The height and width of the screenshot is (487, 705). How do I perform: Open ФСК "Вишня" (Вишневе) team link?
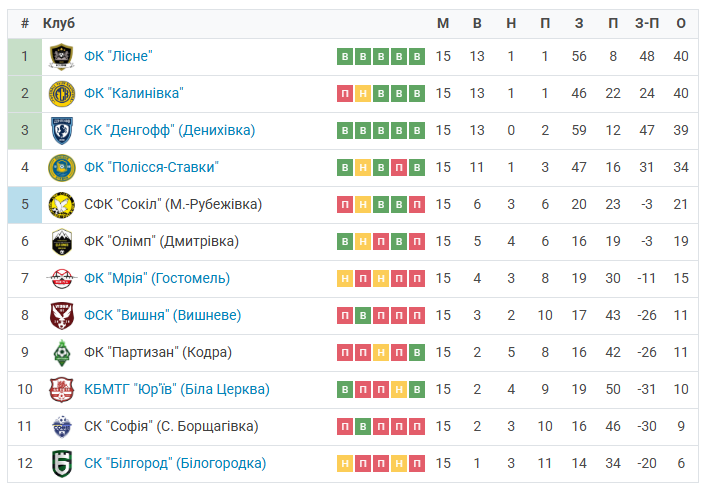[x=162, y=315]
